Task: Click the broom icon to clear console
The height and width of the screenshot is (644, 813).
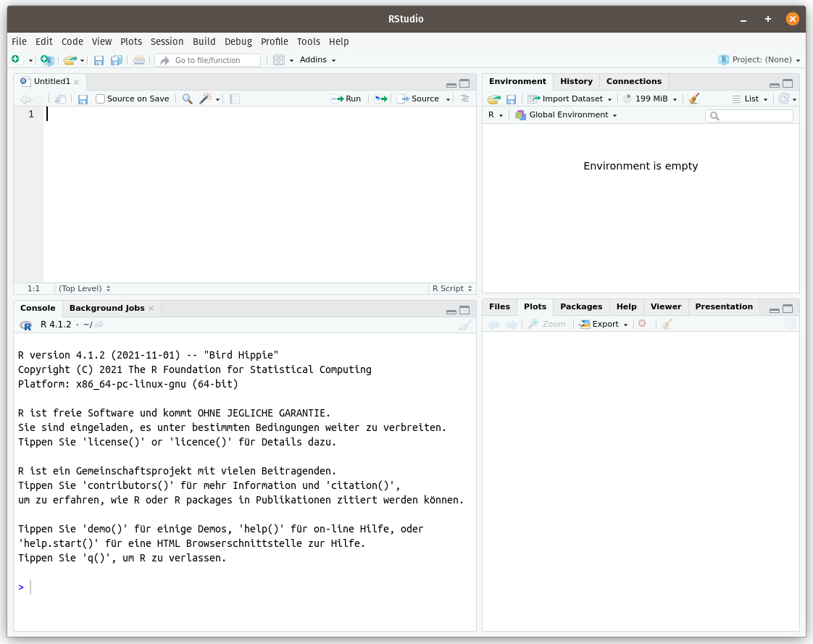Action: click(465, 325)
